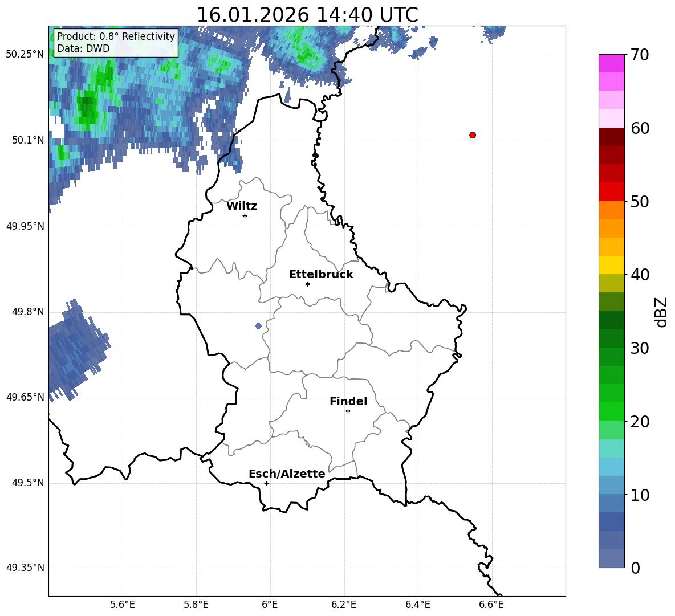Click the 6.2°E longitude label
Viewport: 675px width, 616px height.
[x=344, y=605]
